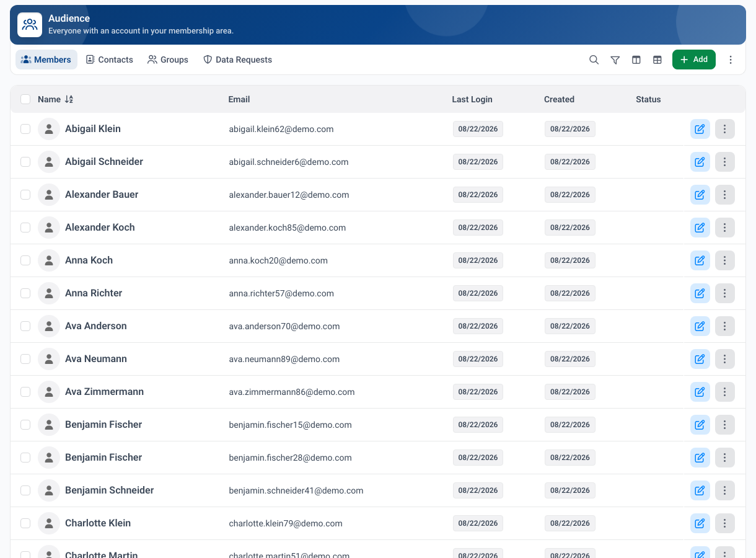Click Ava Neumann's Created date badge
The width and height of the screenshot is (756, 558).
pos(570,359)
